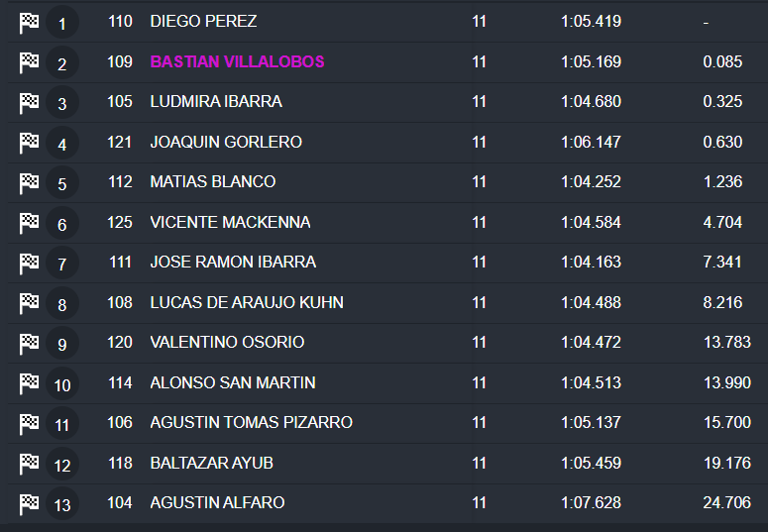Click the position 10 circle badge

coord(62,384)
